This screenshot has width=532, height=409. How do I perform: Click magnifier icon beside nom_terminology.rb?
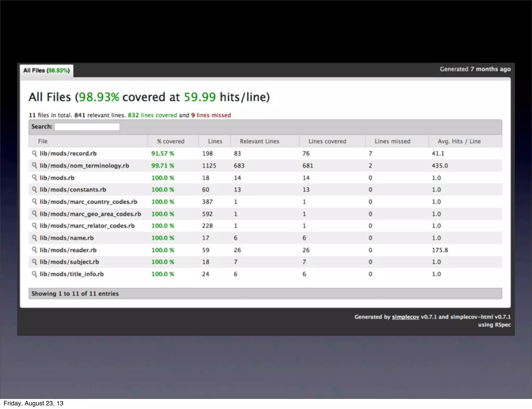34,165
